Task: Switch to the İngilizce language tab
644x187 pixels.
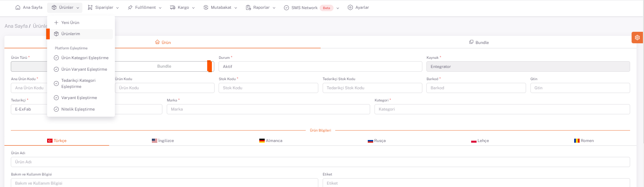Action: (x=163, y=141)
